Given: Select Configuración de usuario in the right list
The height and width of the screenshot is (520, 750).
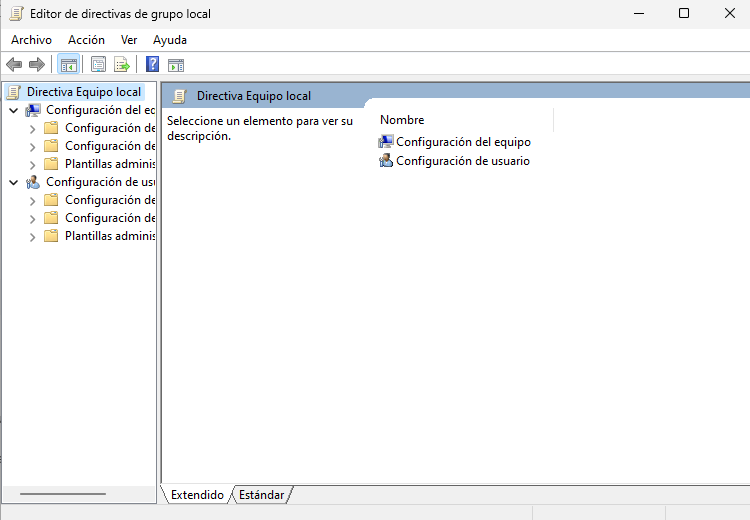Looking at the screenshot, I should tap(454, 161).
